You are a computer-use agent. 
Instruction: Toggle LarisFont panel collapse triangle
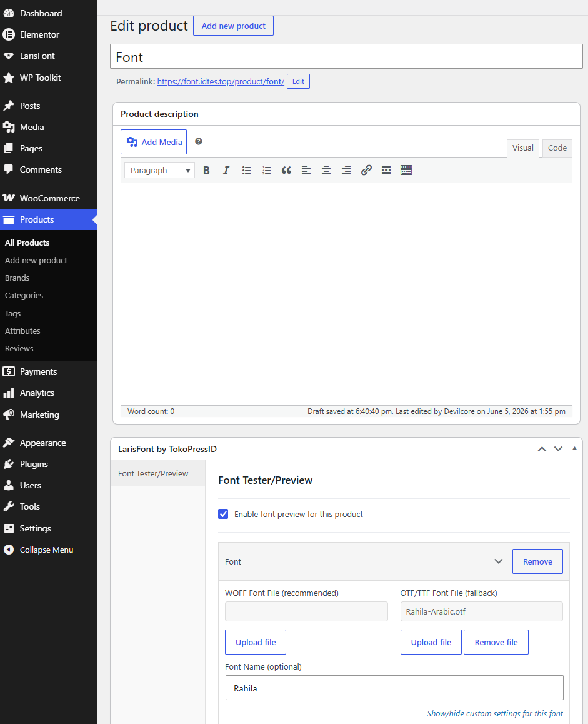(x=575, y=448)
